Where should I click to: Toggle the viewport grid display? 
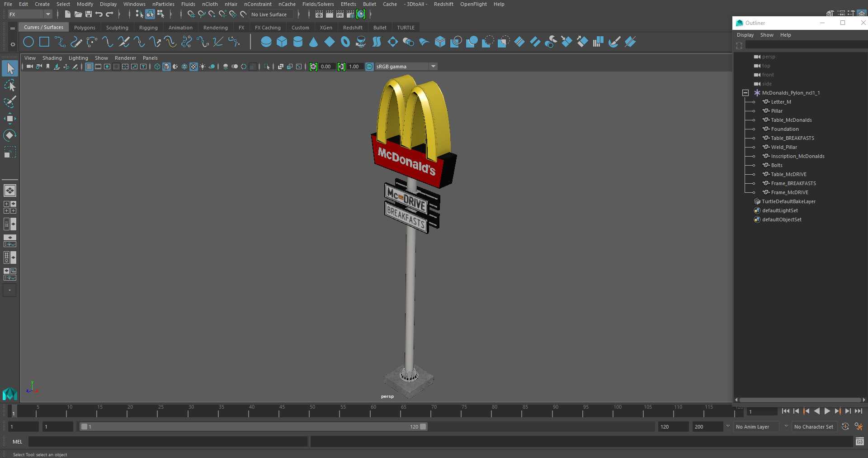point(89,67)
